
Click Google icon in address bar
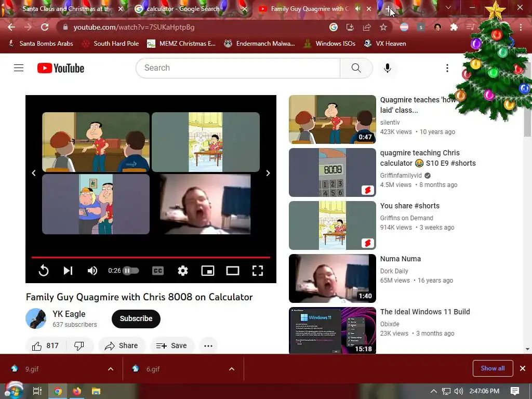tap(333, 27)
